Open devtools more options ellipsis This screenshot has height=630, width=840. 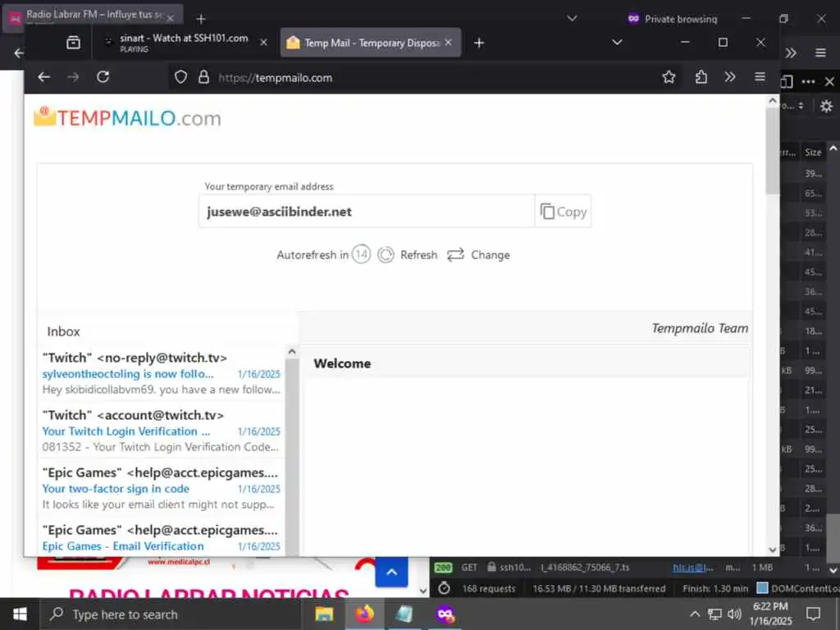pyautogui.click(x=808, y=81)
